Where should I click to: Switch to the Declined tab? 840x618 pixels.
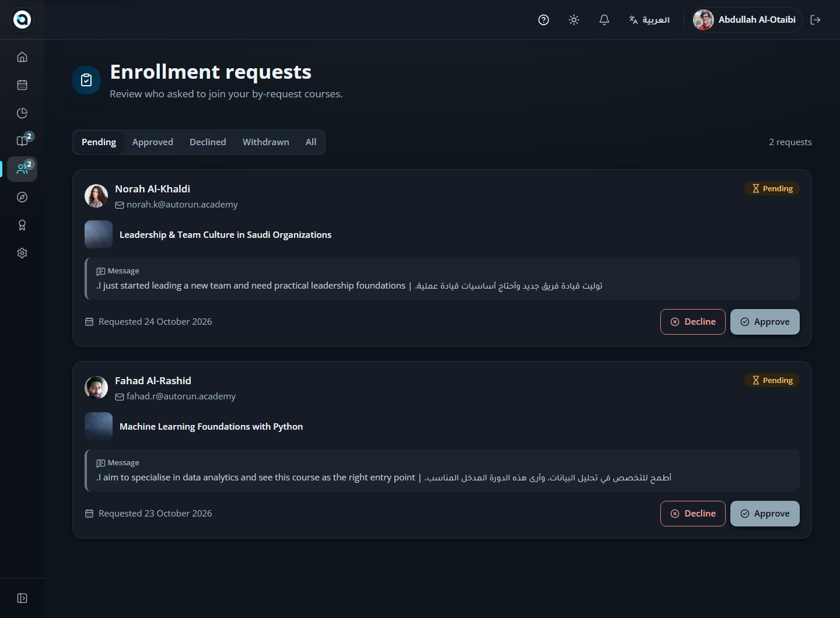[208, 142]
